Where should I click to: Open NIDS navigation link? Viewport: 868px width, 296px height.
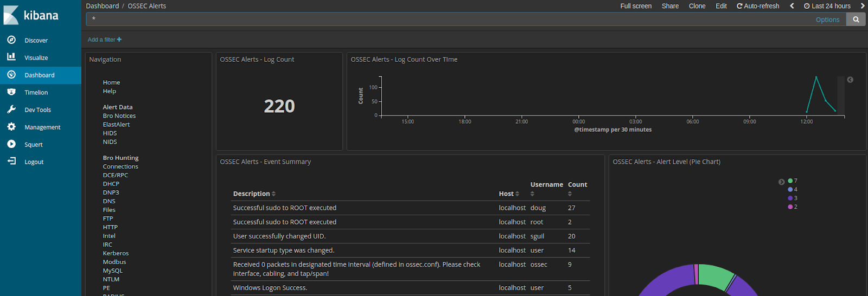110,142
